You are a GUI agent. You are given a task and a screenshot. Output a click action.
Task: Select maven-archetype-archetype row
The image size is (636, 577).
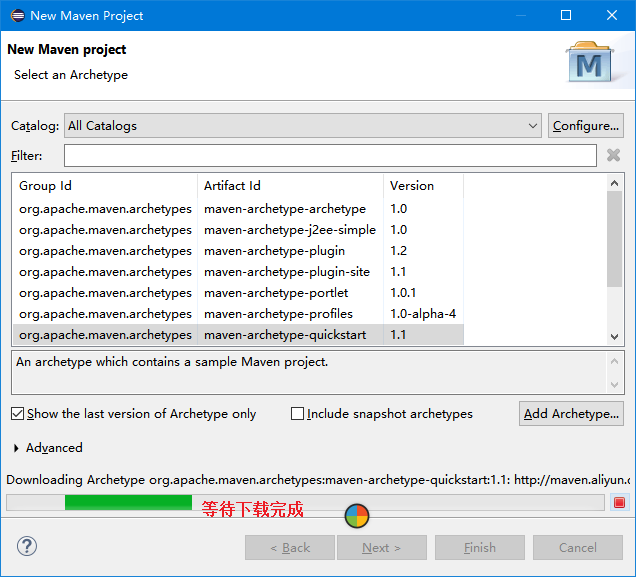(238, 209)
